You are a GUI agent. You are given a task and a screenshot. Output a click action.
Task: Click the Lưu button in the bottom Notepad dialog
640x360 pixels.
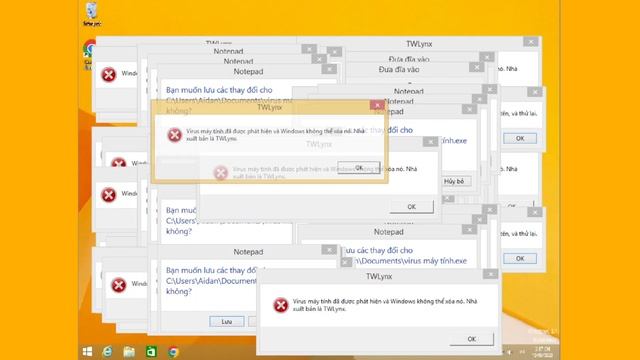point(227,322)
